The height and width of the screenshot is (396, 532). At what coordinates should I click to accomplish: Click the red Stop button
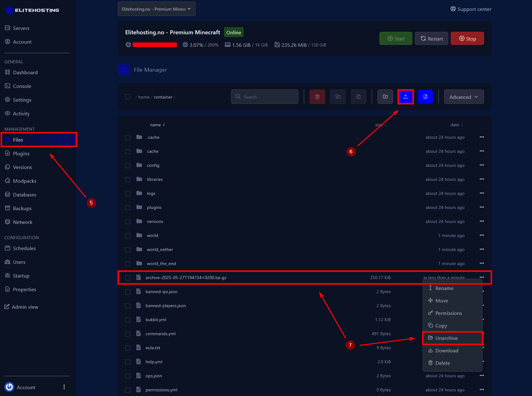point(467,38)
